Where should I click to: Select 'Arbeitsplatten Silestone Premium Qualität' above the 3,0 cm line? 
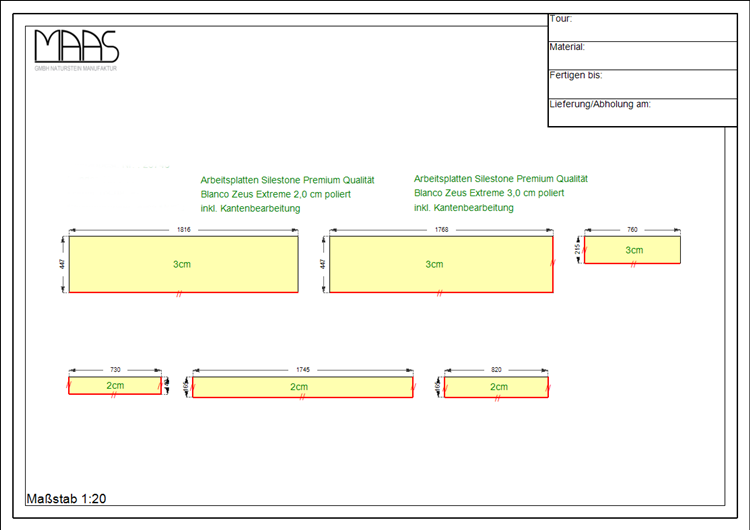click(501, 179)
